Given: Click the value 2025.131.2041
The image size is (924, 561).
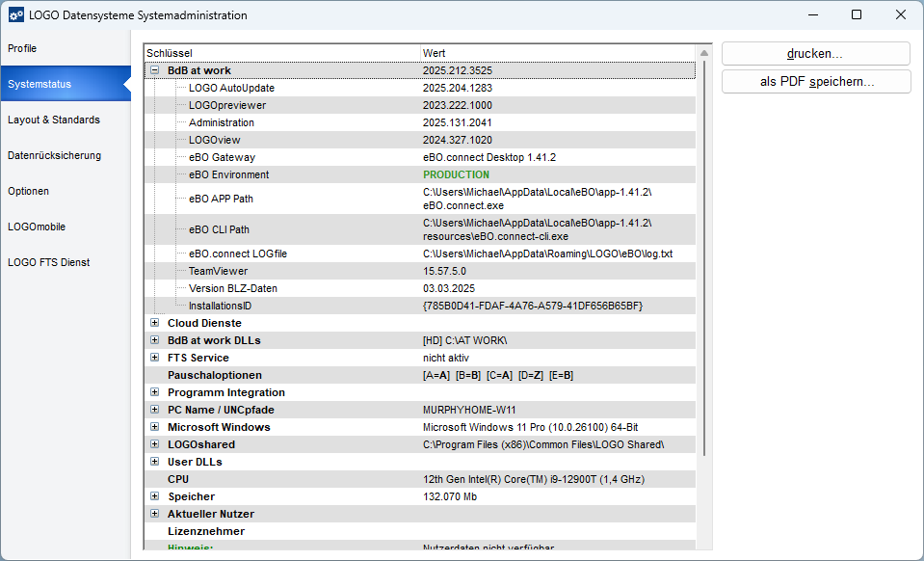Looking at the screenshot, I should 458,122.
